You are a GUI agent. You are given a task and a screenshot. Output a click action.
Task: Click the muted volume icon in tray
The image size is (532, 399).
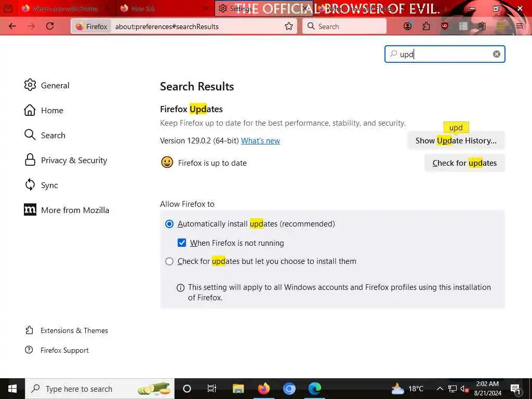(464, 389)
